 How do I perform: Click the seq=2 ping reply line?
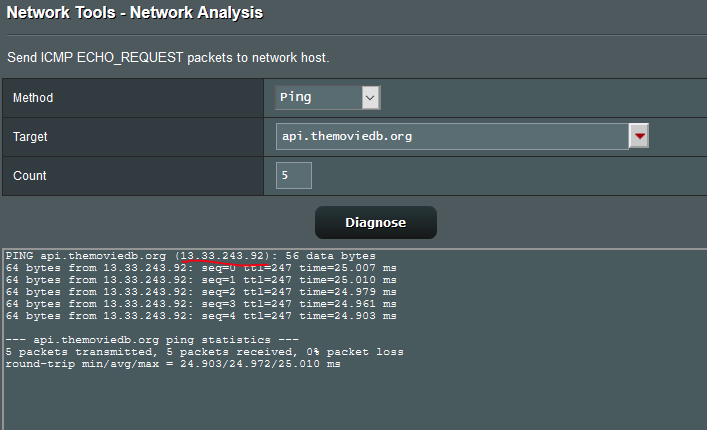pos(201,292)
